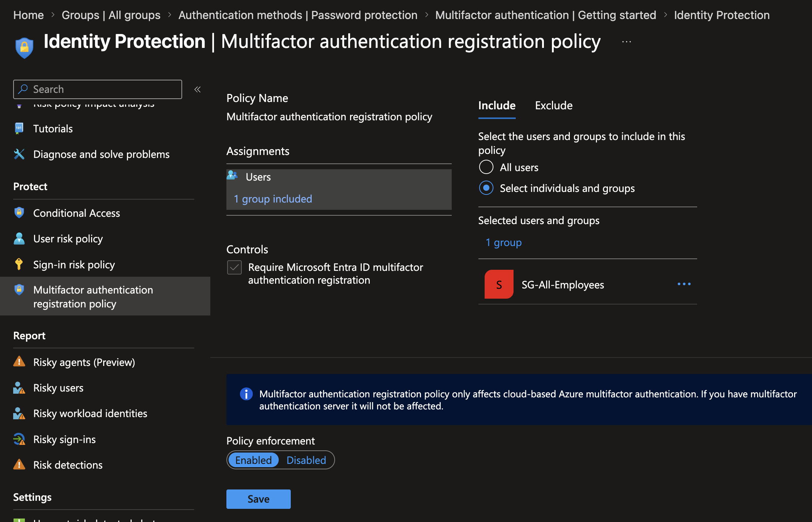
Task: Click the magnifier icon in Search box
Action: (23, 89)
